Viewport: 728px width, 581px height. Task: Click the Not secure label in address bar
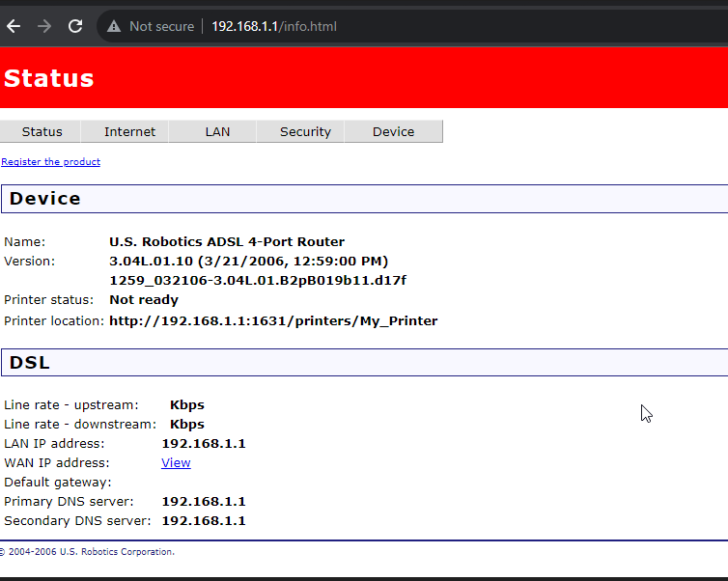[x=161, y=26]
